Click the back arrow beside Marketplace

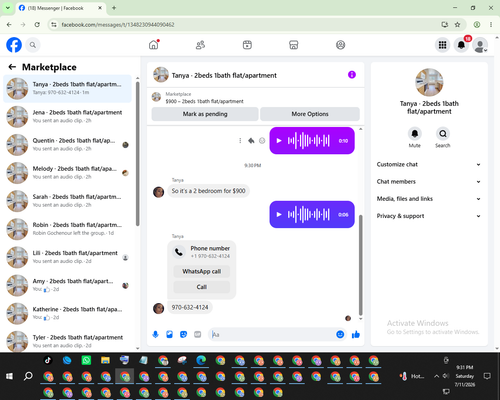tap(12, 67)
